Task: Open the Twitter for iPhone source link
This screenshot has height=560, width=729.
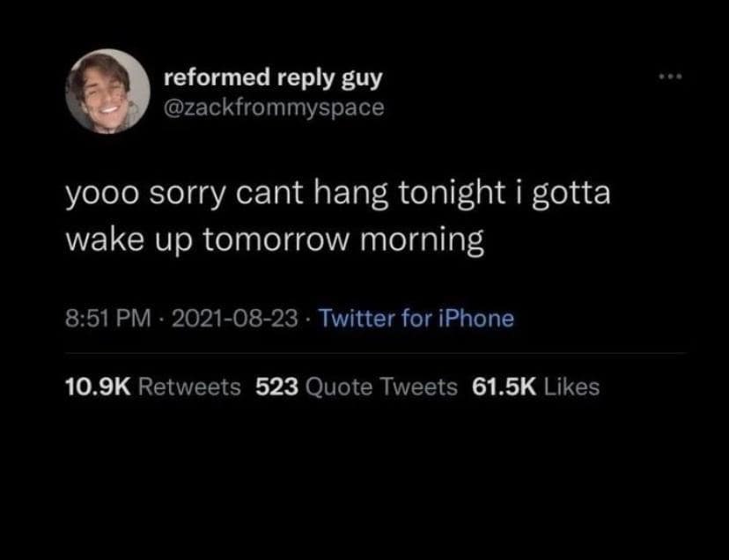Action: (x=416, y=319)
